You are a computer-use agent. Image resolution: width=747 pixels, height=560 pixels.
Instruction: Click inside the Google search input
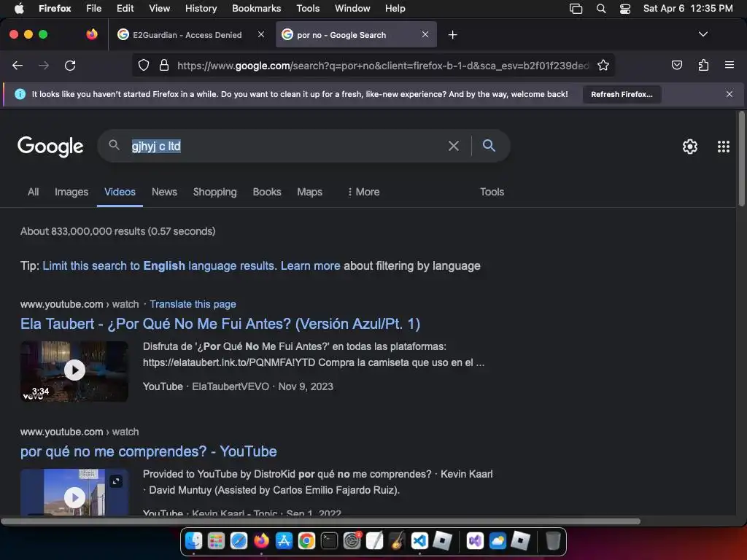click(286, 146)
